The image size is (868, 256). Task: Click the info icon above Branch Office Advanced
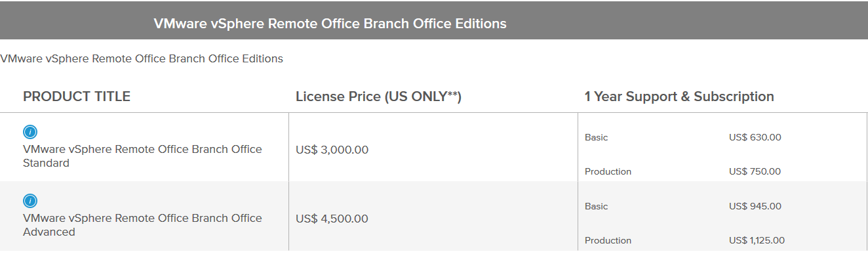tap(30, 201)
